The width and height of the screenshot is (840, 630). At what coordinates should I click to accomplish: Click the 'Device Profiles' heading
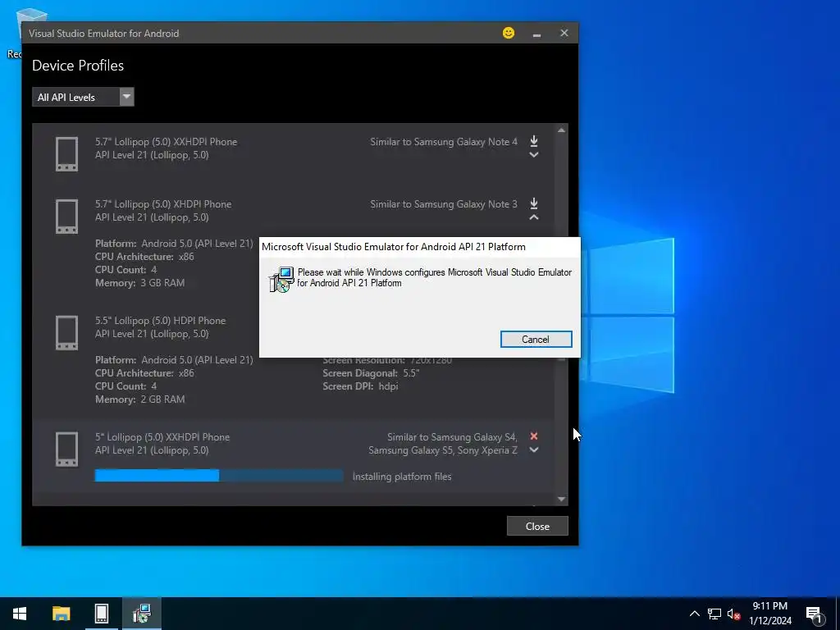(x=78, y=66)
